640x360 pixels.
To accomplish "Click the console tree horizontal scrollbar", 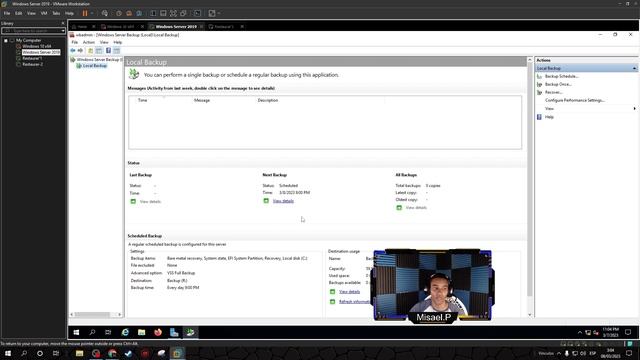I will (96, 314).
